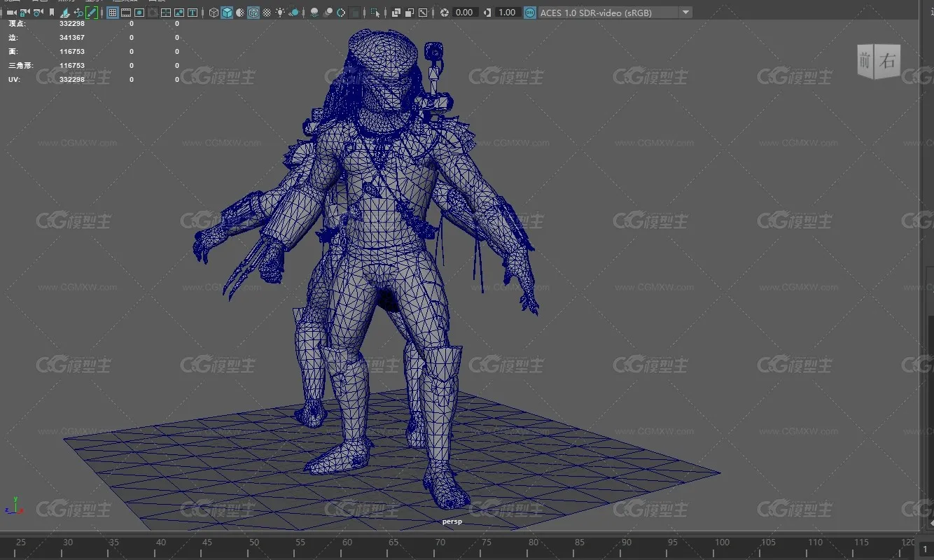This screenshot has height=560, width=934.
Task: Toggle the Field Chart display
Action: (x=166, y=13)
